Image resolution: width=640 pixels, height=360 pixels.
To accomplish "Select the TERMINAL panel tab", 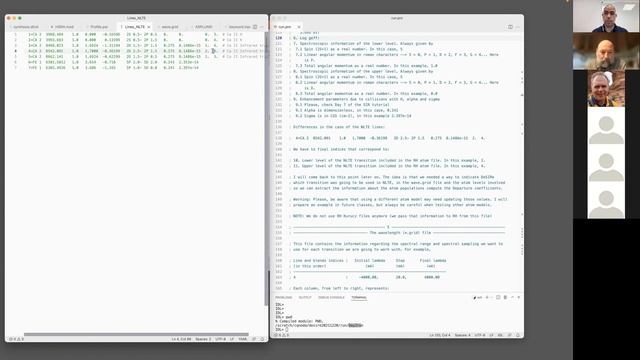I will tap(359, 298).
